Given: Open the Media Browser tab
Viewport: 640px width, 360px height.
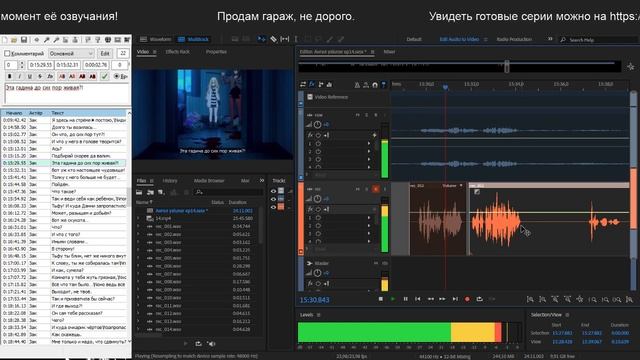Looking at the screenshot, I should (x=209, y=180).
